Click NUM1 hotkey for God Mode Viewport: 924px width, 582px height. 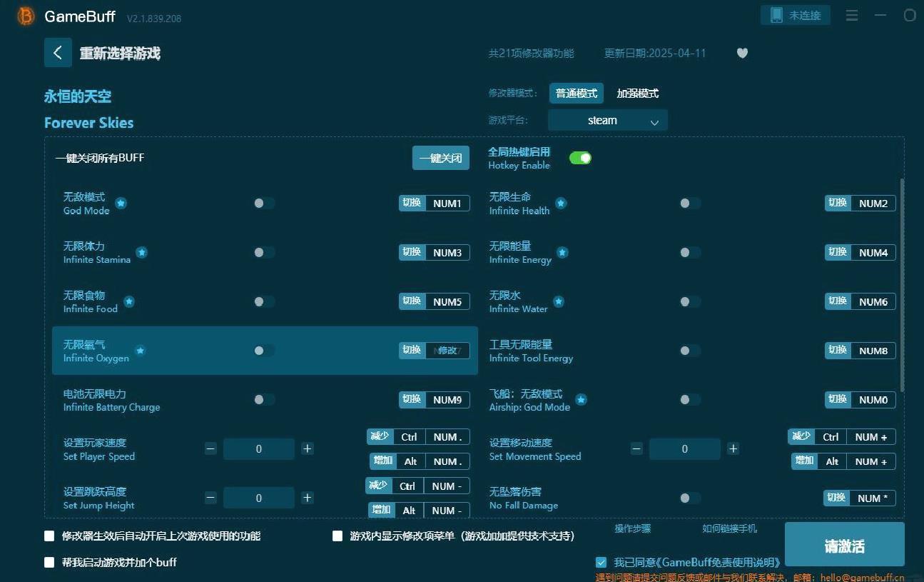[447, 204]
